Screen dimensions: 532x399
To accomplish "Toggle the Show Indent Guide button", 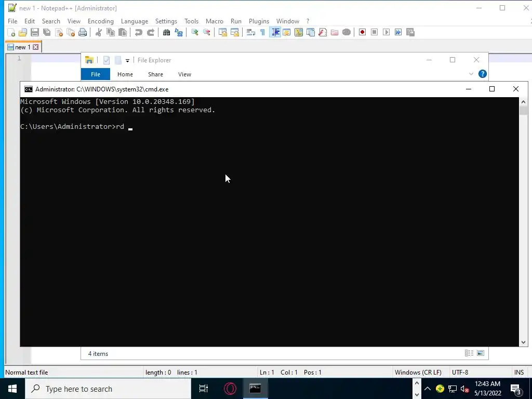I will click(x=275, y=32).
